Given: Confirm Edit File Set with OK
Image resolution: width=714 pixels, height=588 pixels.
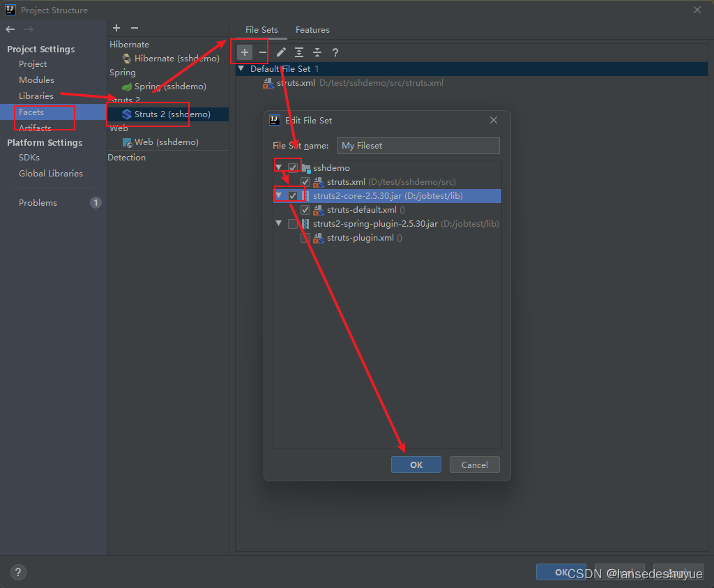Looking at the screenshot, I should click(416, 465).
